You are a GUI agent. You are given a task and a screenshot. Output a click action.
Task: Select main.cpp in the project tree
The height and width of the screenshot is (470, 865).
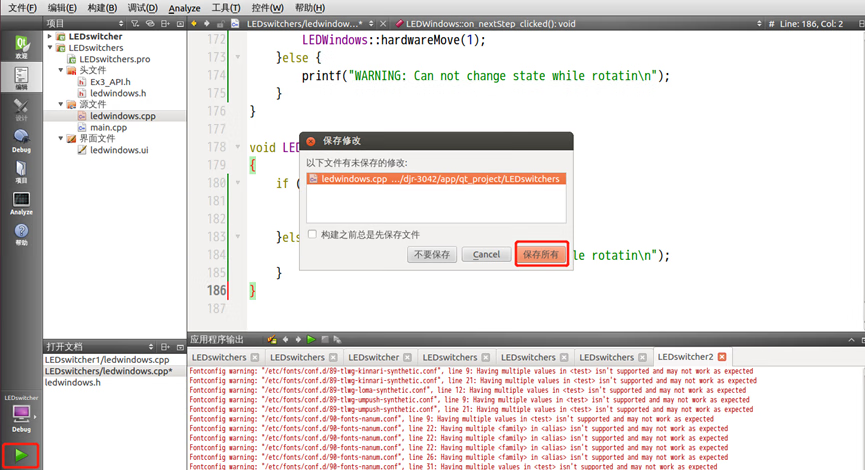pyautogui.click(x=109, y=127)
